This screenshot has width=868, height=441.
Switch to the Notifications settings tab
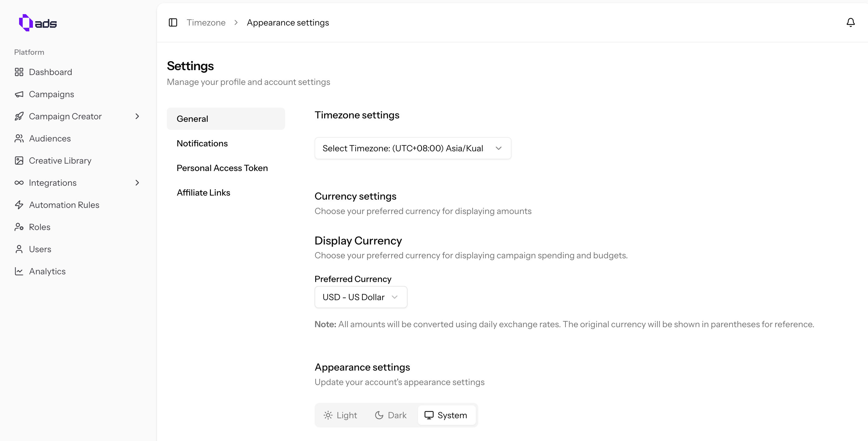202,143
